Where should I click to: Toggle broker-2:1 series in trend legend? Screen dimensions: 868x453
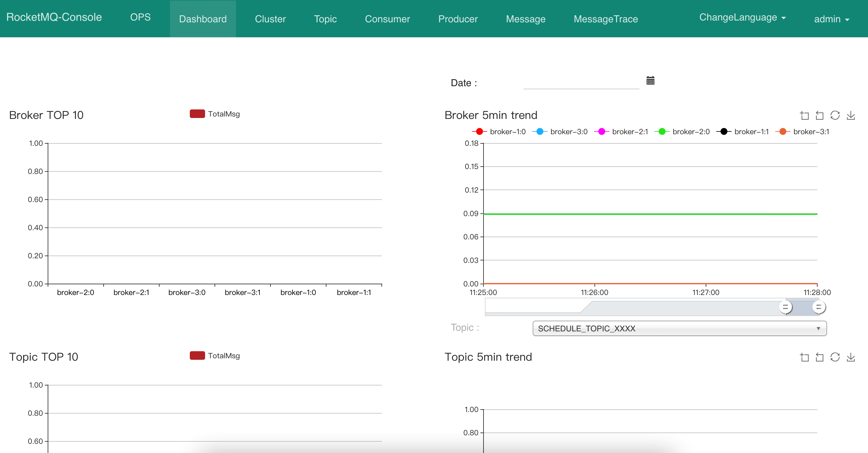(621, 131)
